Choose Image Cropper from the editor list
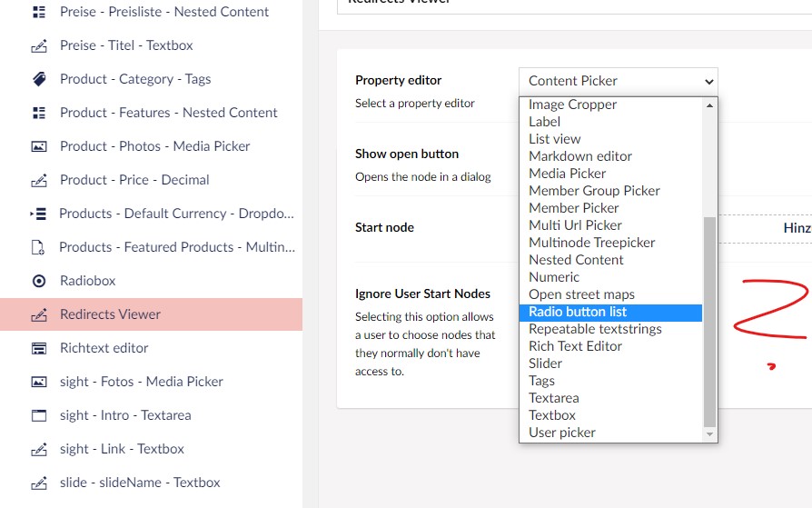Viewport: 812px width, 508px height. pyautogui.click(x=610, y=105)
